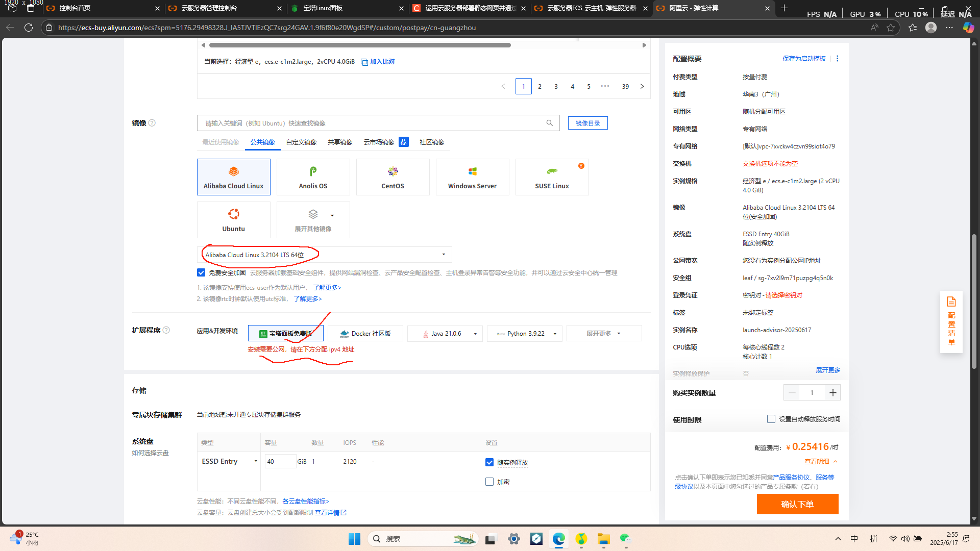Open 各云盘性能指标 link
980x551 pixels.
(x=306, y=502)
